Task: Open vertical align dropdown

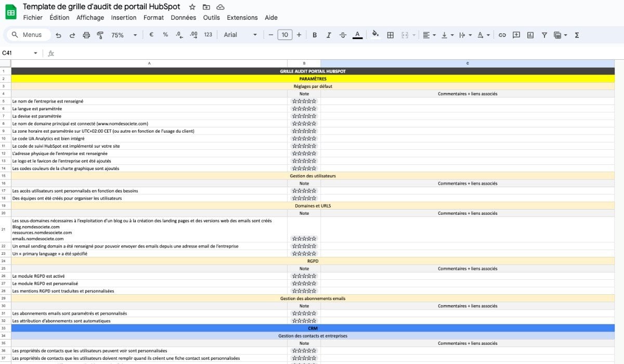Action: tap(447, 35)
